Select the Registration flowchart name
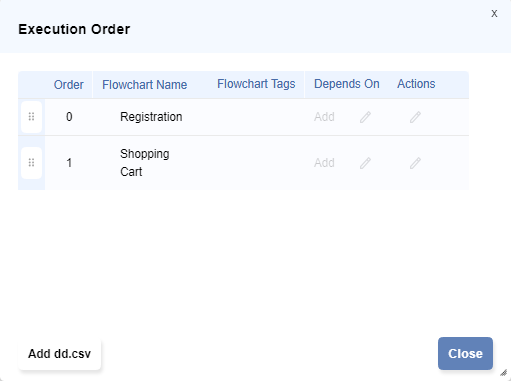Screen dimensions: 511x381 pos(151,117)
